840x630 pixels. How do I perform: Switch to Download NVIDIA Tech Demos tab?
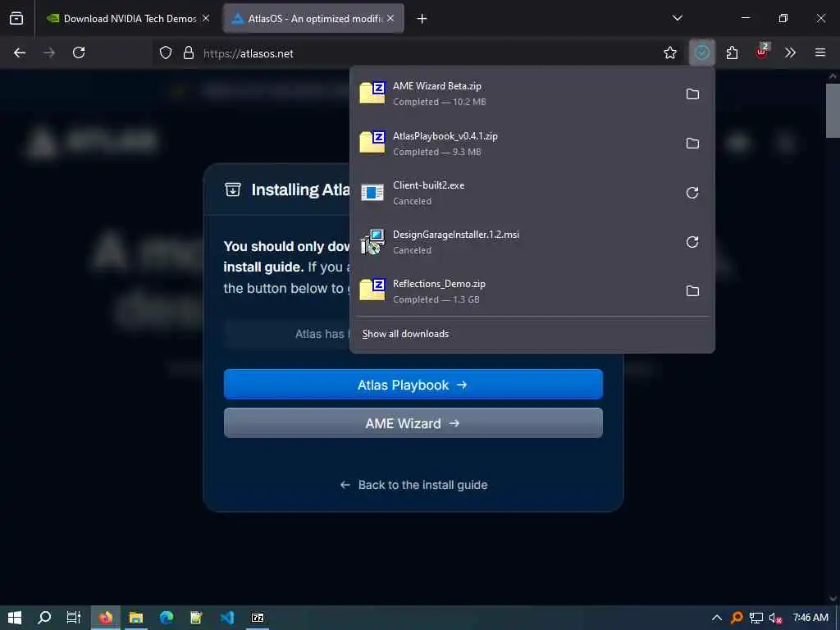[130, 19]
